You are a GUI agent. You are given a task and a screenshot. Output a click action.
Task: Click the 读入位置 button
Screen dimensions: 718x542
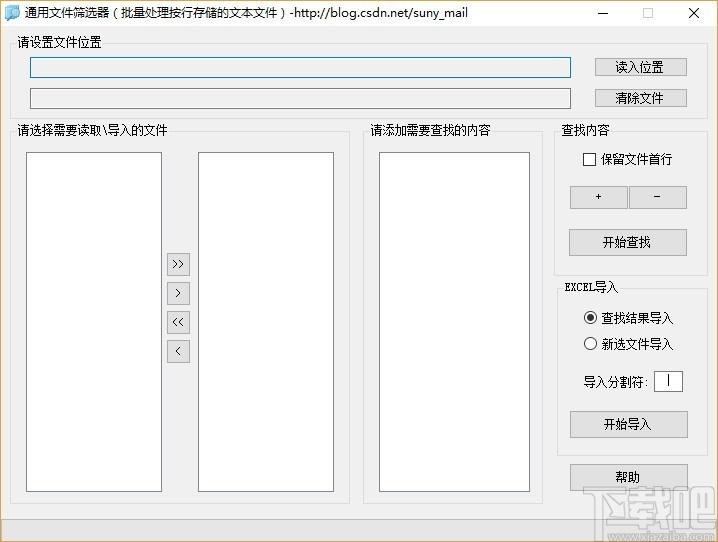[641, 67]
